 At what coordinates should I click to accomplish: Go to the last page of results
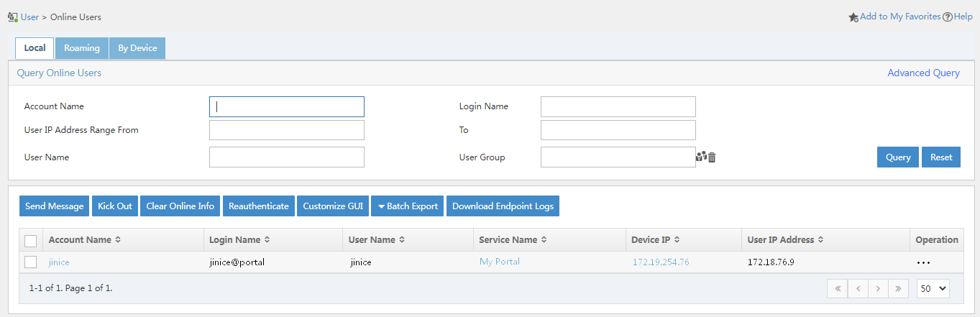coord(898,289)
